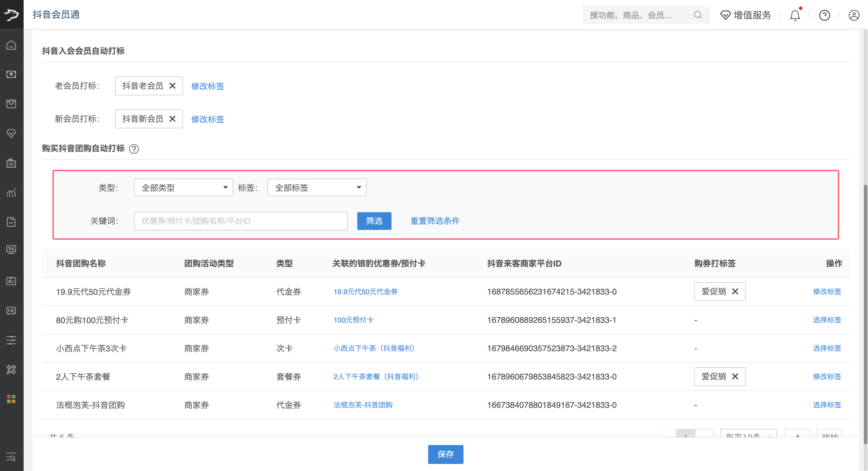Remove 爱促销 tag from 2人下午茶套餐 row

[735, 376]
